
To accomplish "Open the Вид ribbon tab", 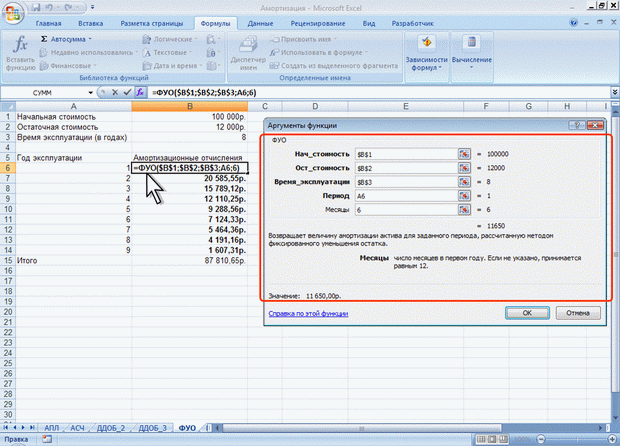I will click(x=369, y=23).
